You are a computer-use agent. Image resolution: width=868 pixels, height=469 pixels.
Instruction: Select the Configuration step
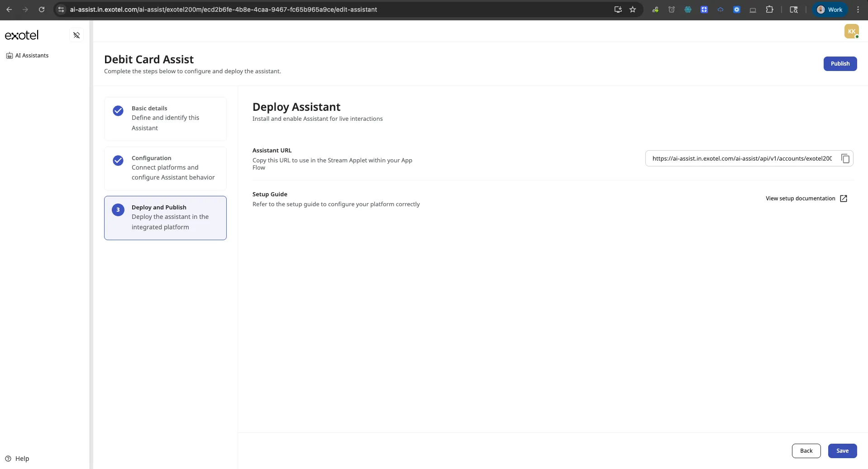[x=165, y=168]
